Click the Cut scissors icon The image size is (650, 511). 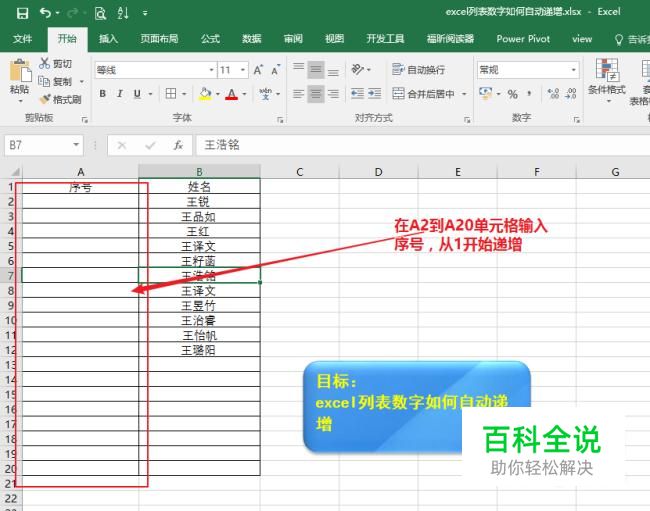coord(44,63)
